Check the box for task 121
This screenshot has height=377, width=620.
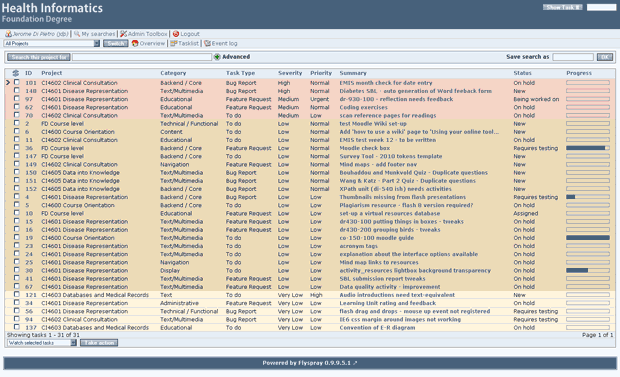17,294
